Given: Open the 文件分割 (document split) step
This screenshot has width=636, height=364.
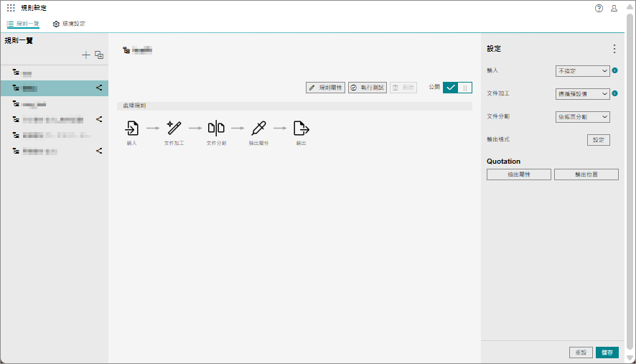Looking at the screenshot, I should point(216,129).
